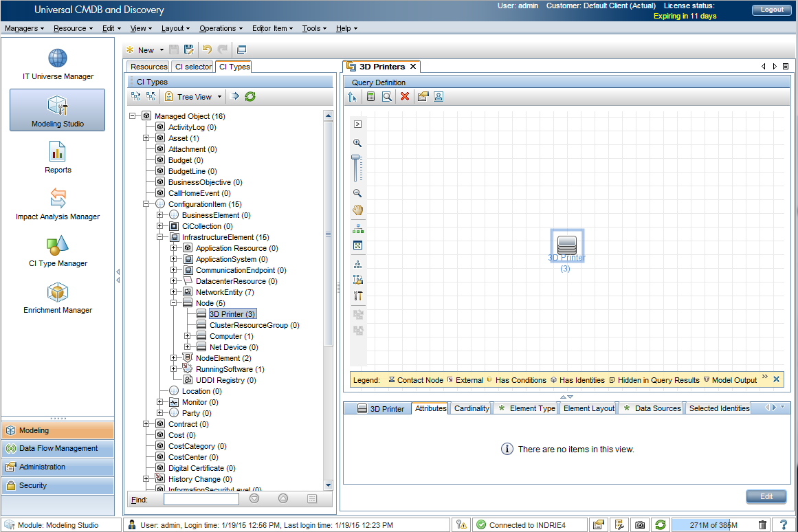Collapse the ConfigurationItem node
Viewport: 798px width, 532px height.
pyautogui.click(x=146, y=204)
